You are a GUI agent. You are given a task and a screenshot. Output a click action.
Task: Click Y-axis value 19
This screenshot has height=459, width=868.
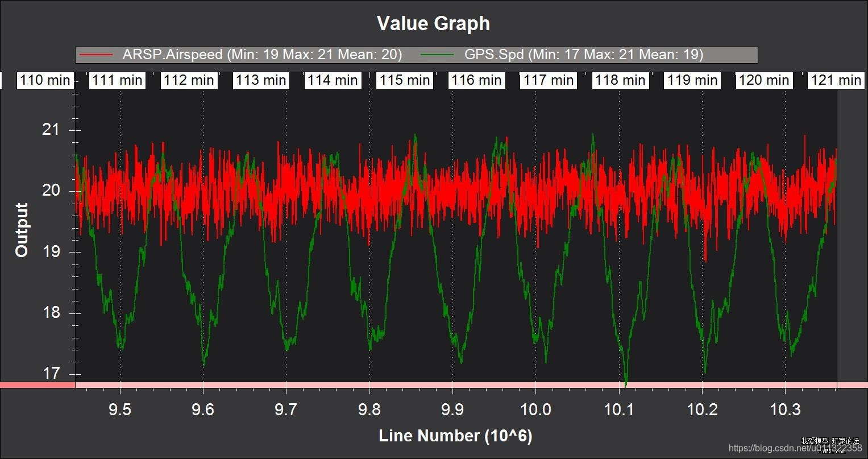pos(51,251)
